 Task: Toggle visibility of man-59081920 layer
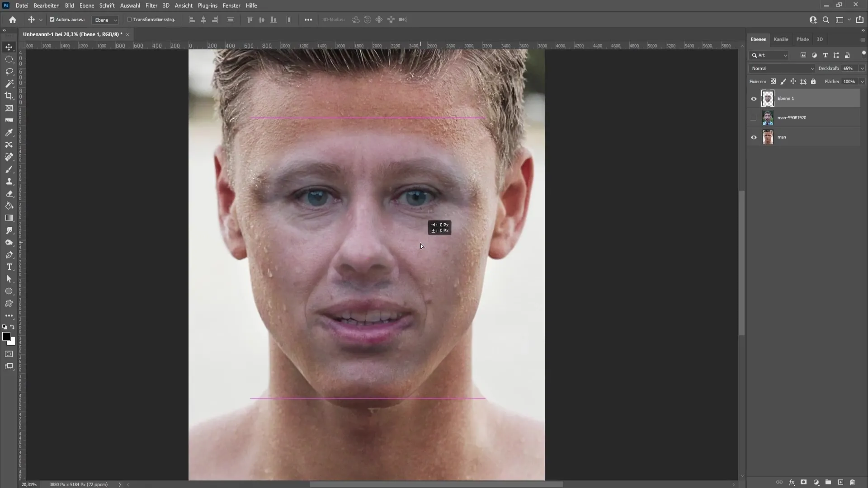[753, 117]
